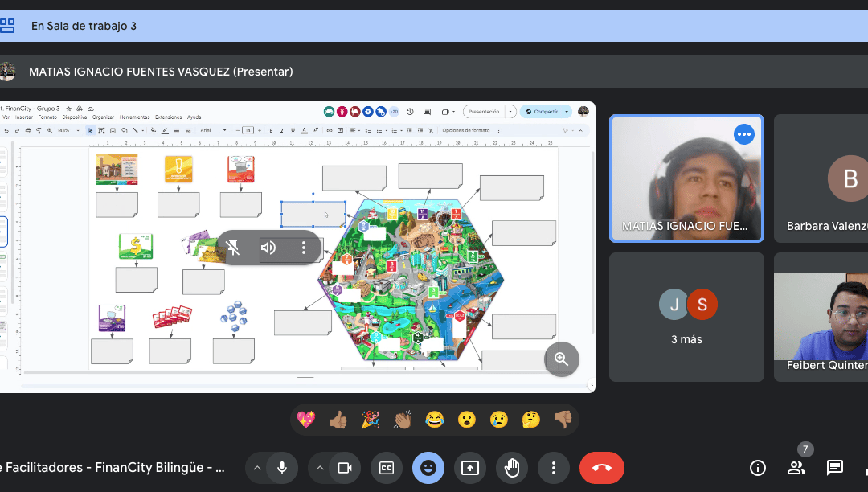
Task: Open the Formato menu in Slides
Action: (47, 117)
